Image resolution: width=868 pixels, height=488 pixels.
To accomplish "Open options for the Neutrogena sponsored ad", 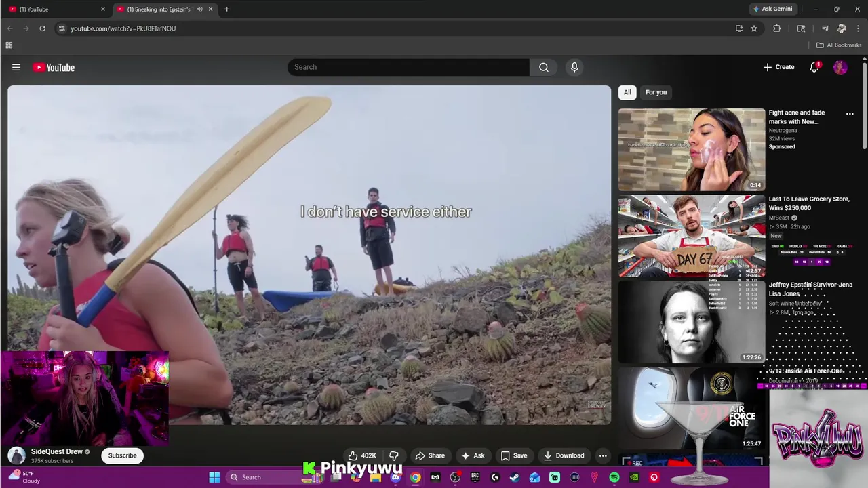I will (850, 114).
